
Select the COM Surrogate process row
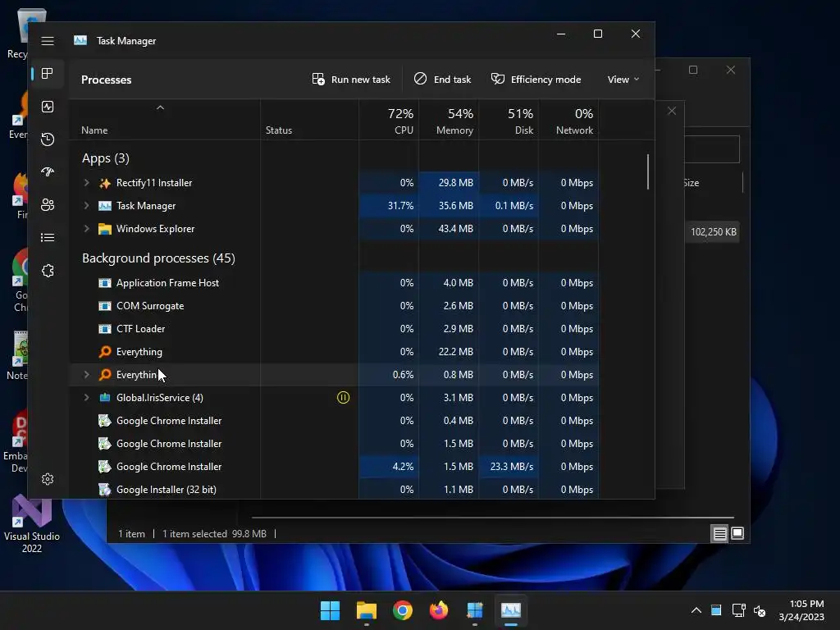click(334, 306)
